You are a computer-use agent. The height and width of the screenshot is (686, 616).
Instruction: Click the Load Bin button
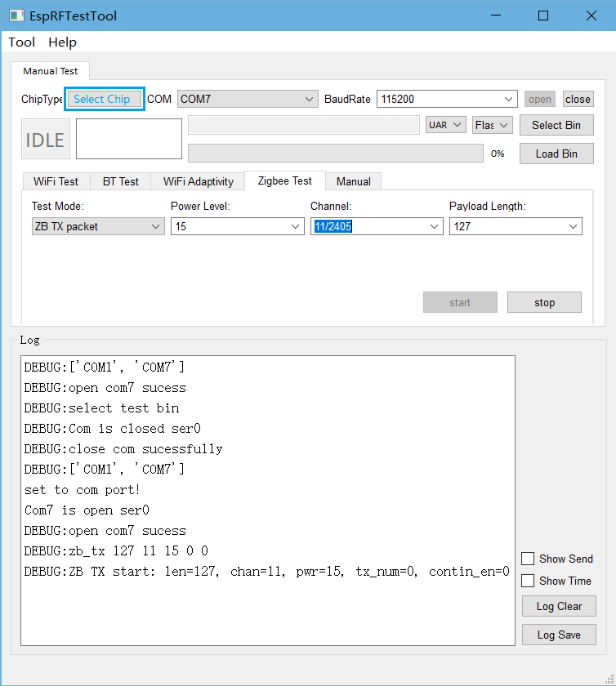tap(556, 154)
